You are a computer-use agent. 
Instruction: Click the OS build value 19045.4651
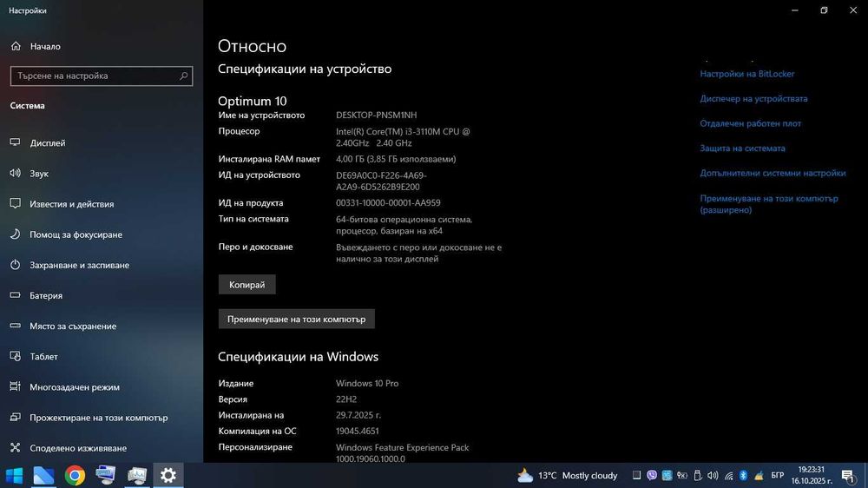point(357,431)
